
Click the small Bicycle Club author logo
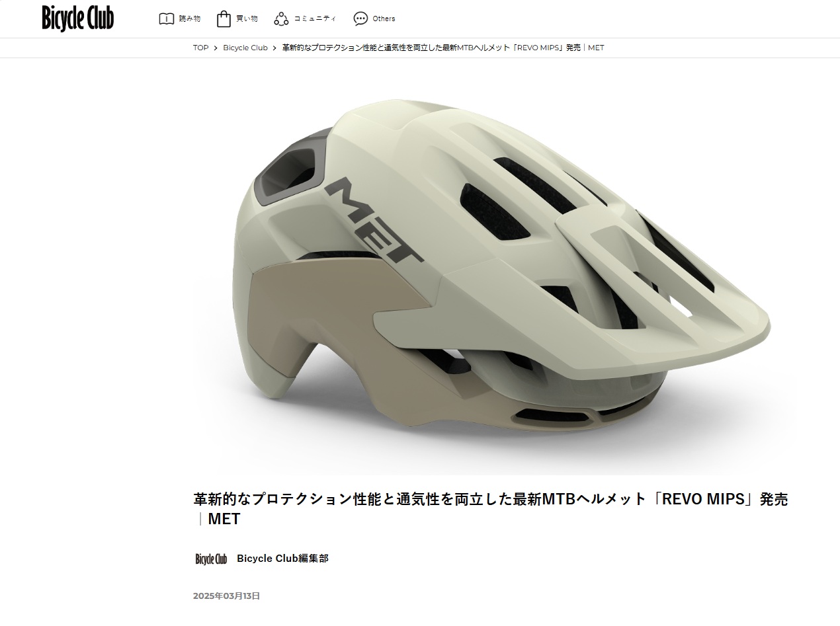(x=211, y=559)
